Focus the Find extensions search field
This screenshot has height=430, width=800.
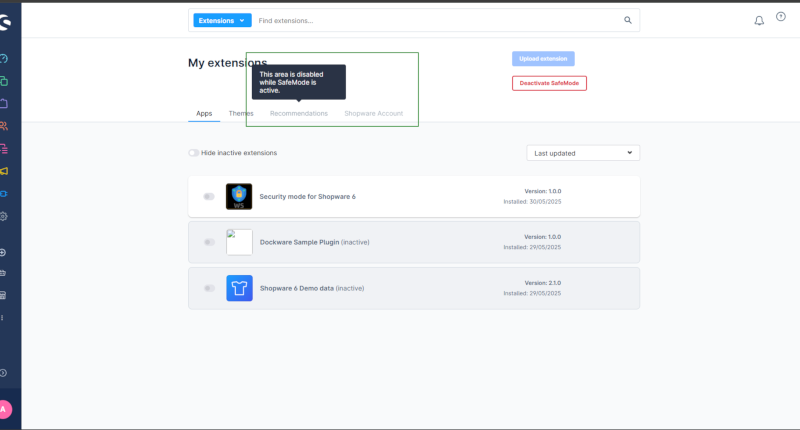tap(438, 20)
